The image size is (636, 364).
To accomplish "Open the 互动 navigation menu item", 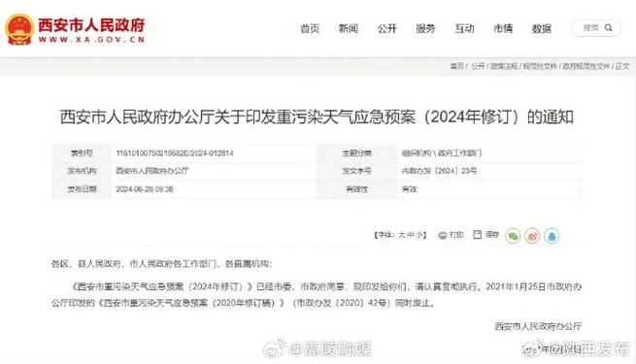I will tap(464, 28).
